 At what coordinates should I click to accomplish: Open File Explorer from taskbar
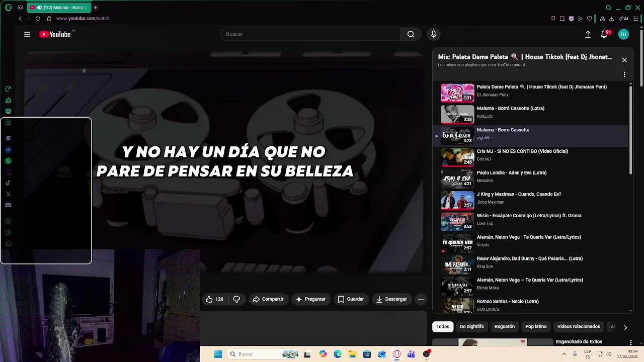coord(352,354)
